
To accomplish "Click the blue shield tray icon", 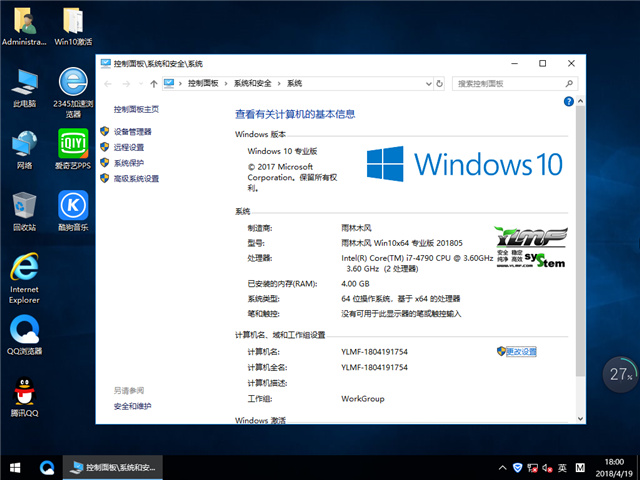I will click(517, 468).
